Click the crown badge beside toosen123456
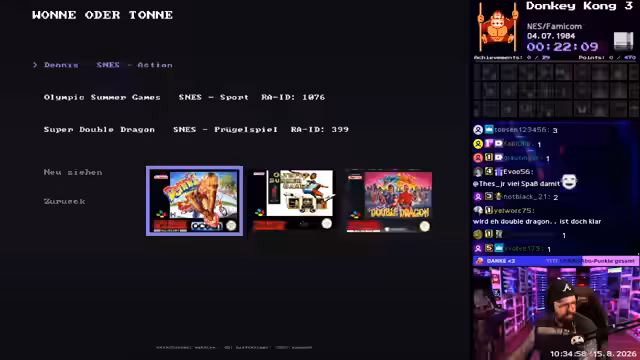Image resolution: width=640 pixels, height=360 pixels. point(489,129)
